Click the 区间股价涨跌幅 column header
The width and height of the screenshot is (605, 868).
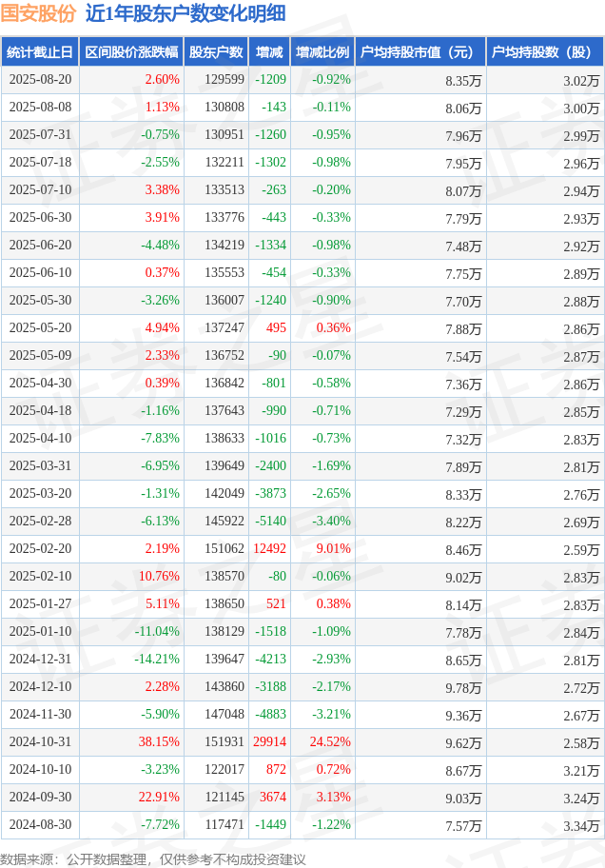point(130,52)
